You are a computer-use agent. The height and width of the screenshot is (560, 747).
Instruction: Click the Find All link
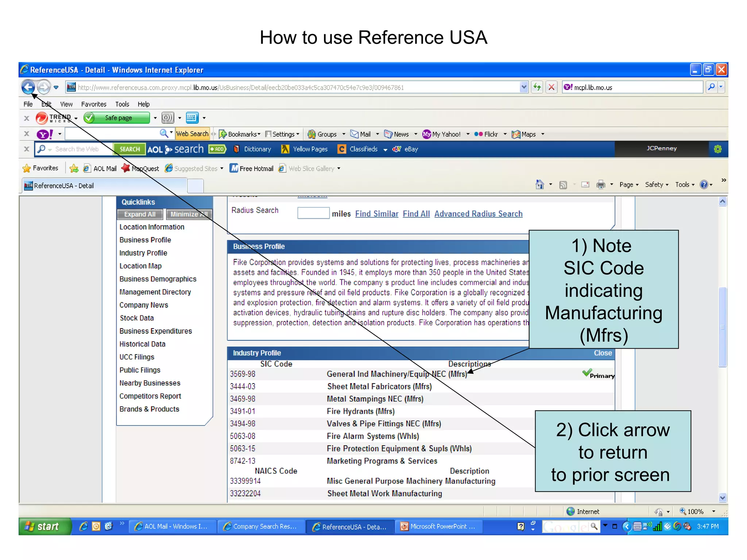[416, 214]
